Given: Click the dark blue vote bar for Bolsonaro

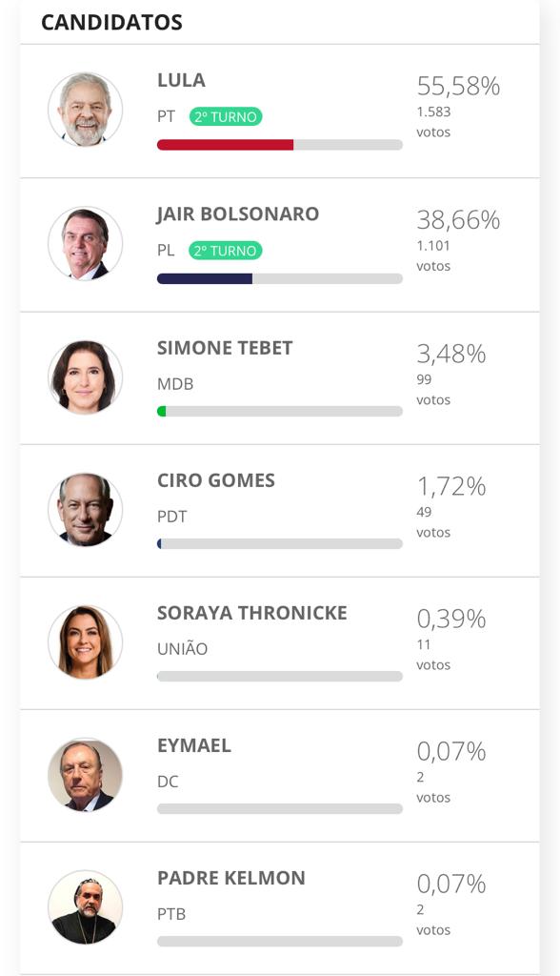Looking at the screenshot, I should [205, 279].
